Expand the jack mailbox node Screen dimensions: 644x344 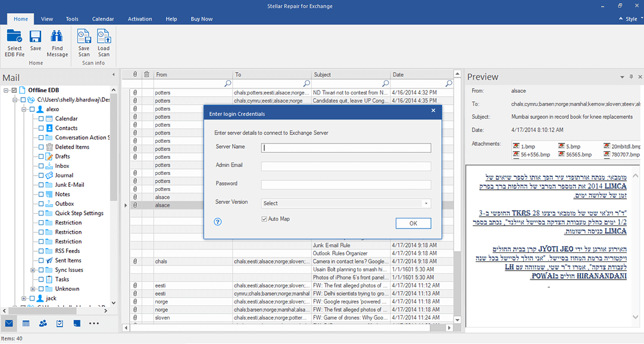pos(24,298)
